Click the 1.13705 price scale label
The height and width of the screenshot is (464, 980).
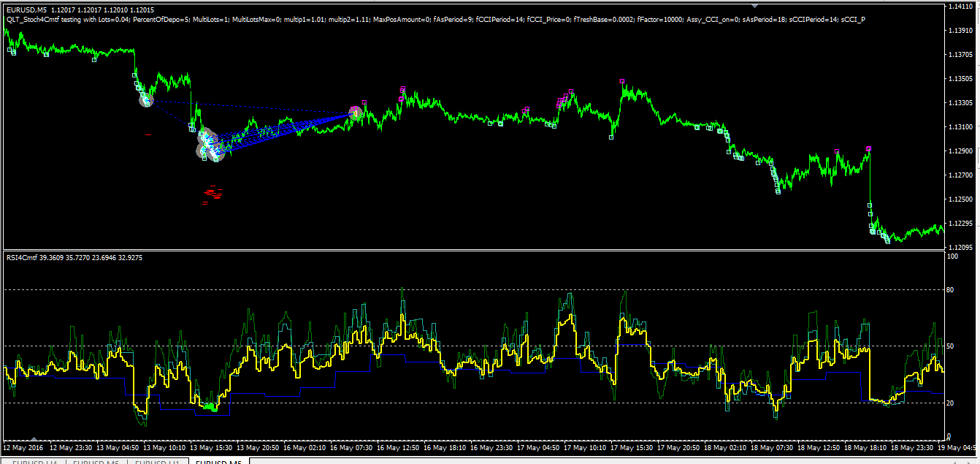[x=959, y=55]
